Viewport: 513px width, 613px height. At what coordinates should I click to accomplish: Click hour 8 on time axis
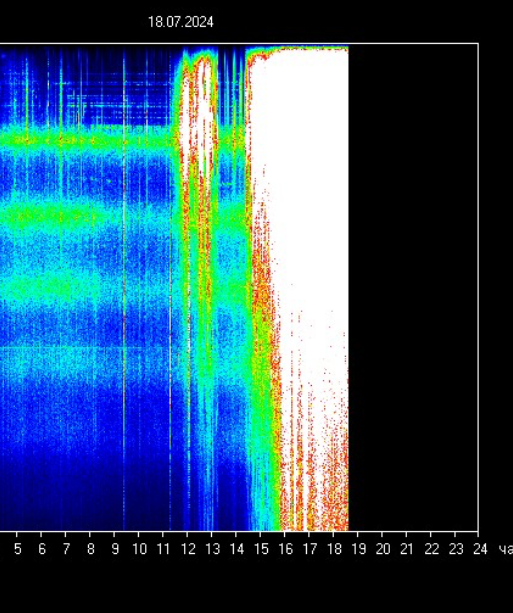(91, 549)
